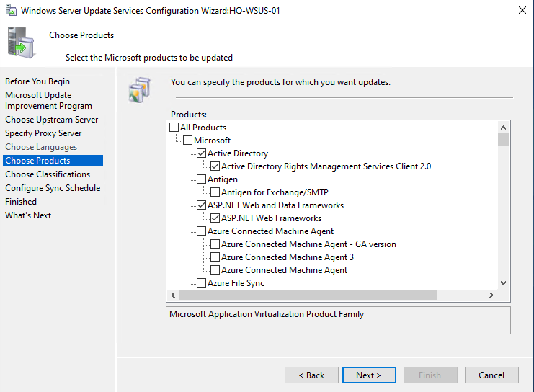This screenshot has width=534, height=392.
Task: Click the vertical scrollbar up arrow
Action: [x=503, y=126]
